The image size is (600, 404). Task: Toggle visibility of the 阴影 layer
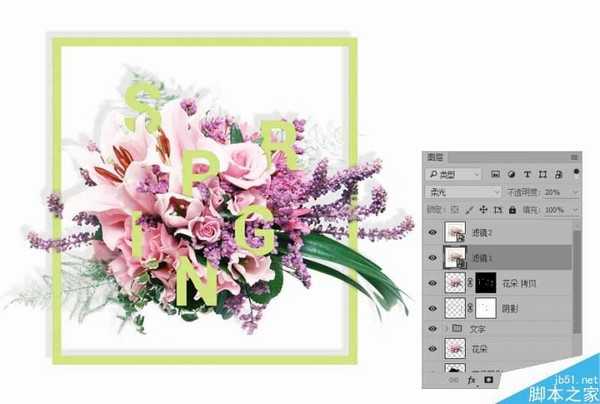[433, 308]
